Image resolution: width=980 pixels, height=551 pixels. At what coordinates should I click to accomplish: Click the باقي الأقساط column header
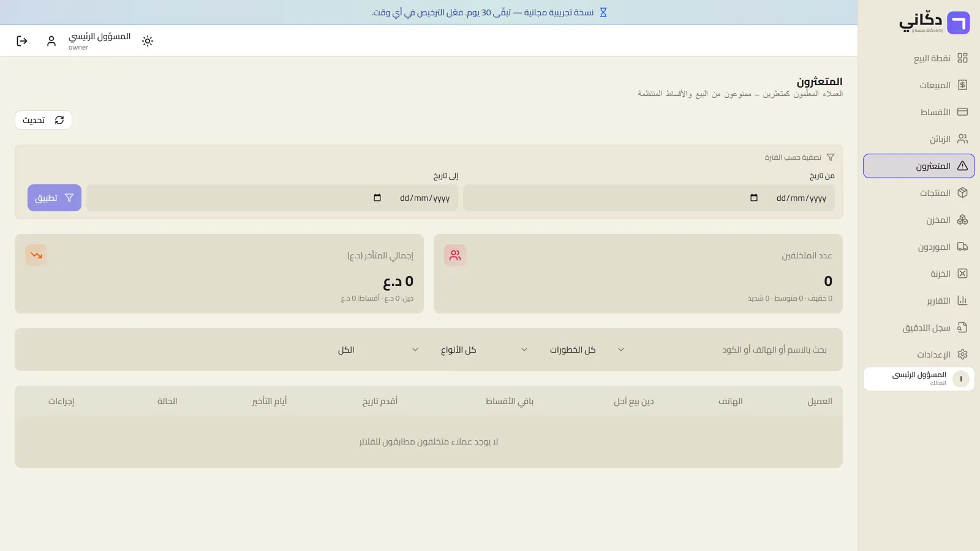click(x=510, y=401)
